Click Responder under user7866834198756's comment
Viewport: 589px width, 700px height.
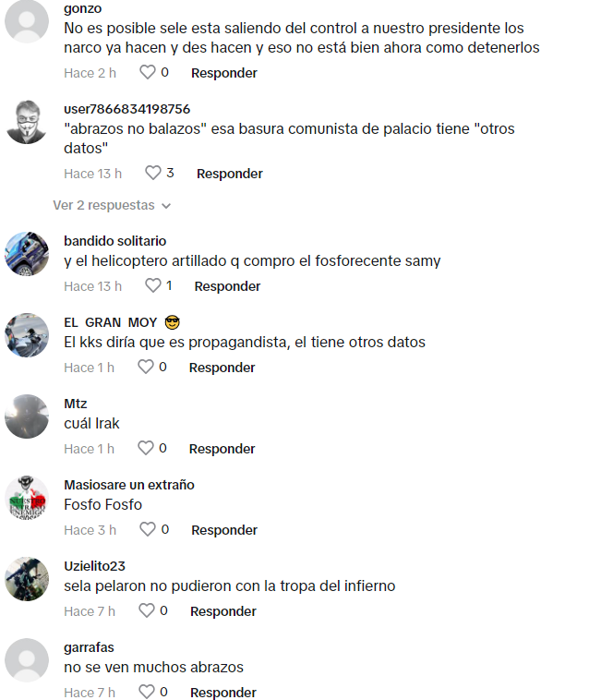[229, 174]
